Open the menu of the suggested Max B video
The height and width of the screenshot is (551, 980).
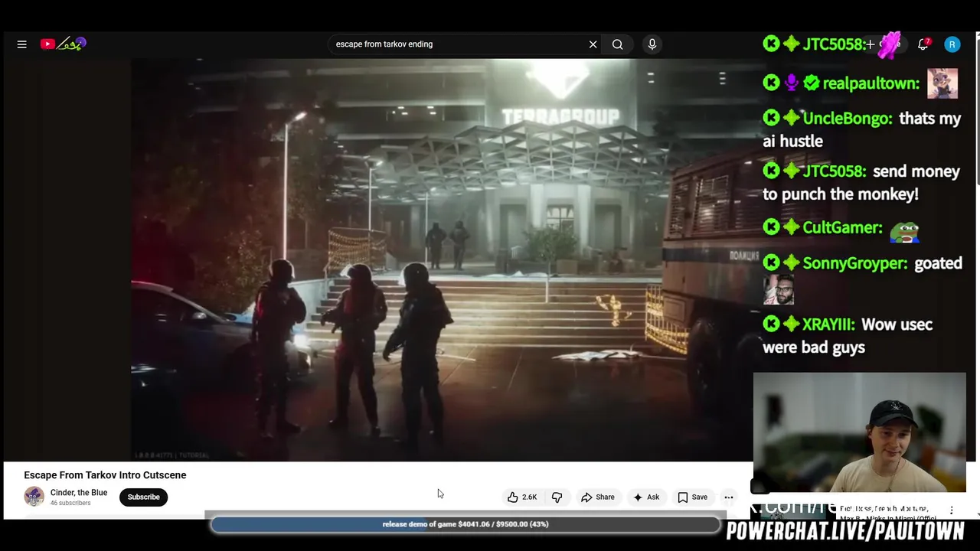pos(952,510)
